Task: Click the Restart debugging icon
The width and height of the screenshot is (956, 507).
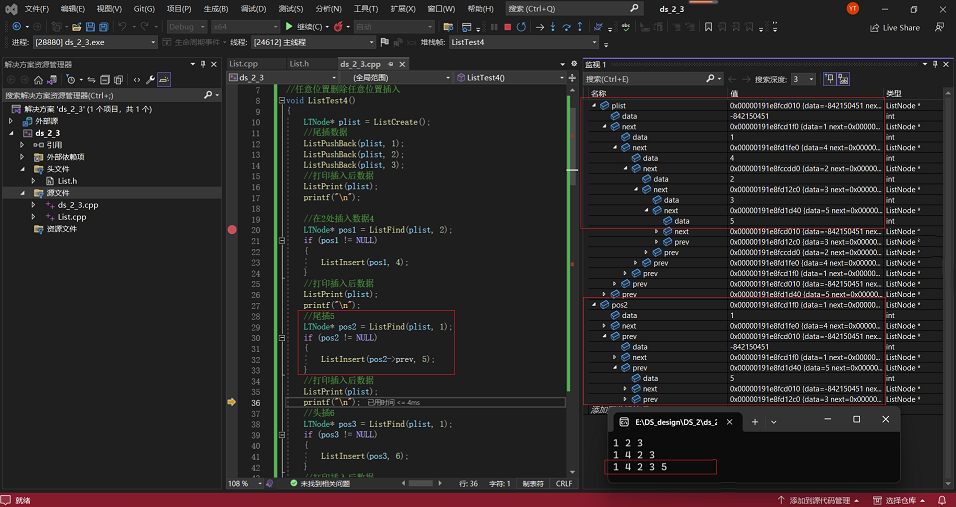Action: [x=522, y=27]
